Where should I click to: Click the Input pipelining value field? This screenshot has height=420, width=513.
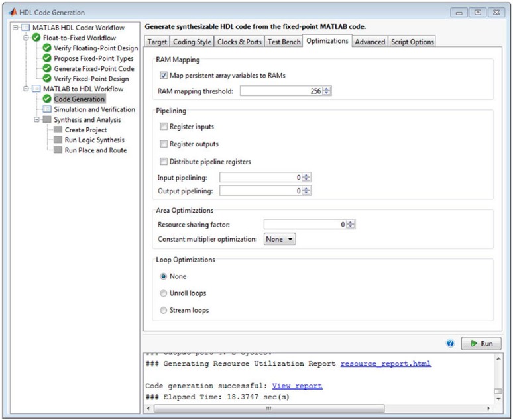[260, 177]
